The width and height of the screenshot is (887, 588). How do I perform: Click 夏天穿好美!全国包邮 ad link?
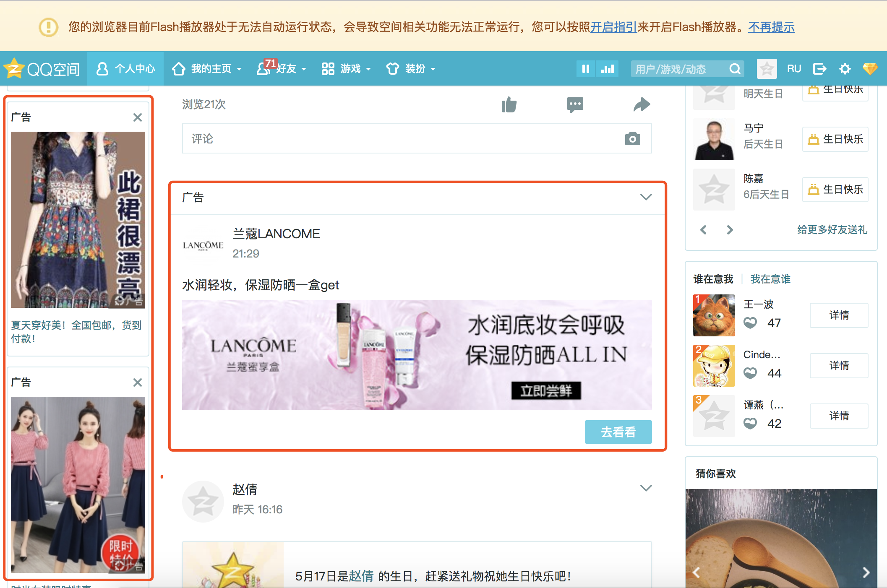[76, 331]
